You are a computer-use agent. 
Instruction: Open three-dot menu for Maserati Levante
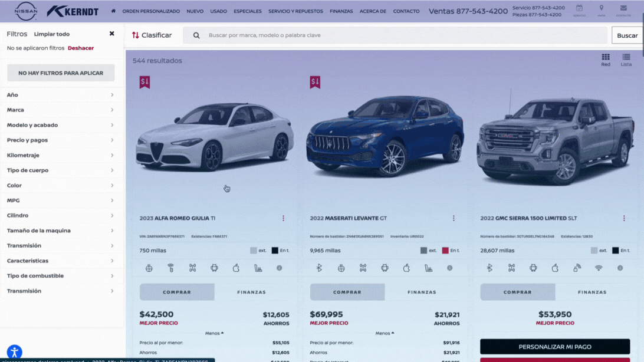click(454, 218)
